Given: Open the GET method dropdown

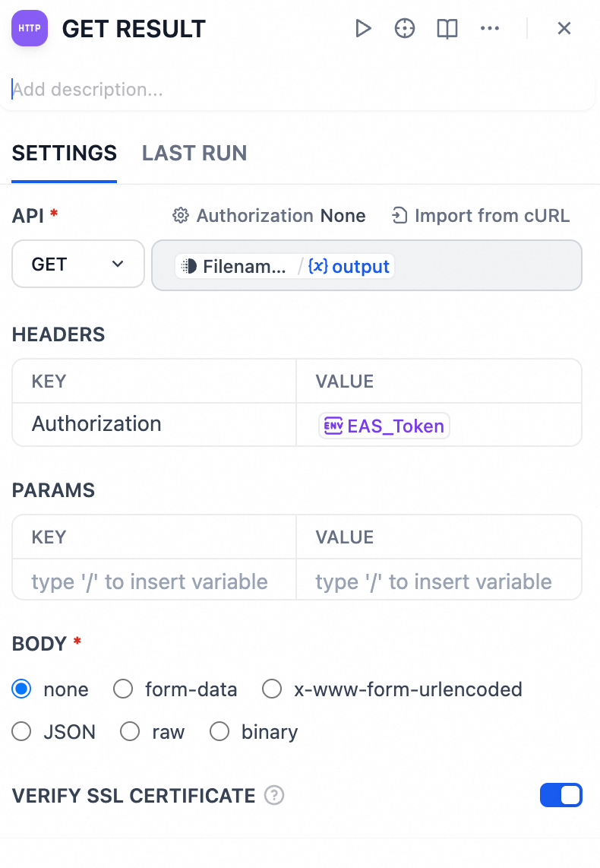Looking at the screenshot, I should 78,265.
